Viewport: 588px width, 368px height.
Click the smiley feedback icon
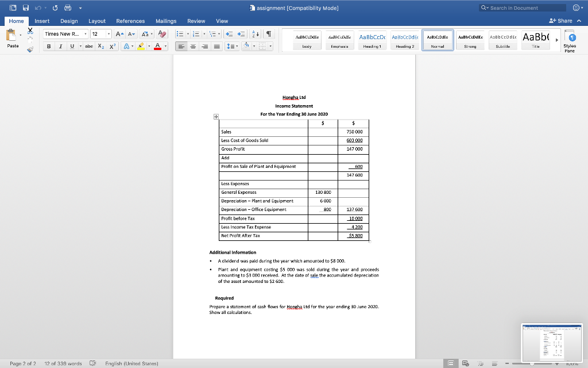[x=576, y=7]
